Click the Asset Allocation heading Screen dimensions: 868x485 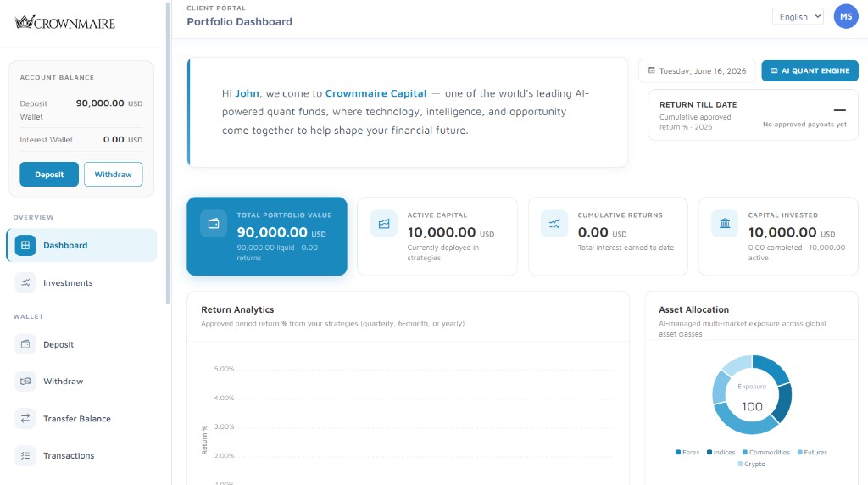[x=693, y=309]
